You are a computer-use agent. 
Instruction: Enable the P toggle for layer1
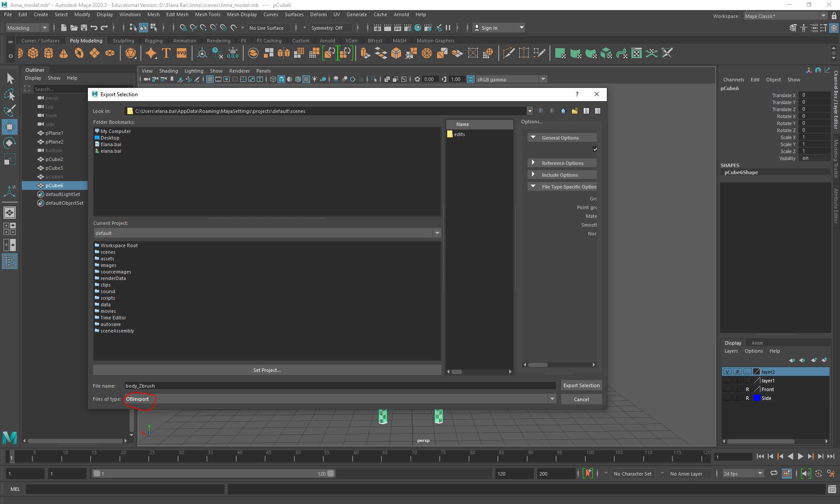[737, 381]
